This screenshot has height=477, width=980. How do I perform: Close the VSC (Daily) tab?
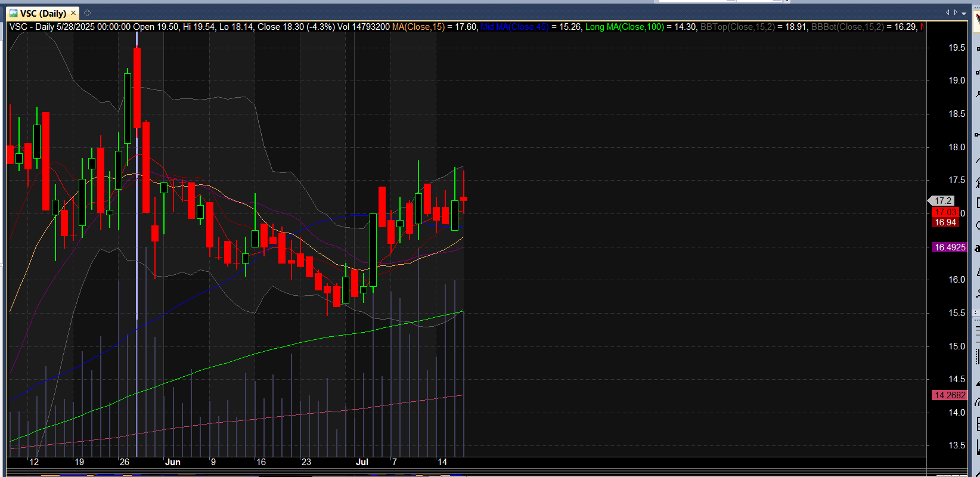(x=73, y=13)
